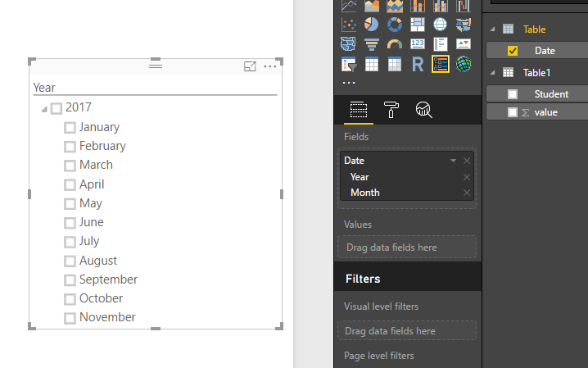This screenshot has height=368, width=588.
Task: Select the matrix visualization
Action: [x=395, y=64]
